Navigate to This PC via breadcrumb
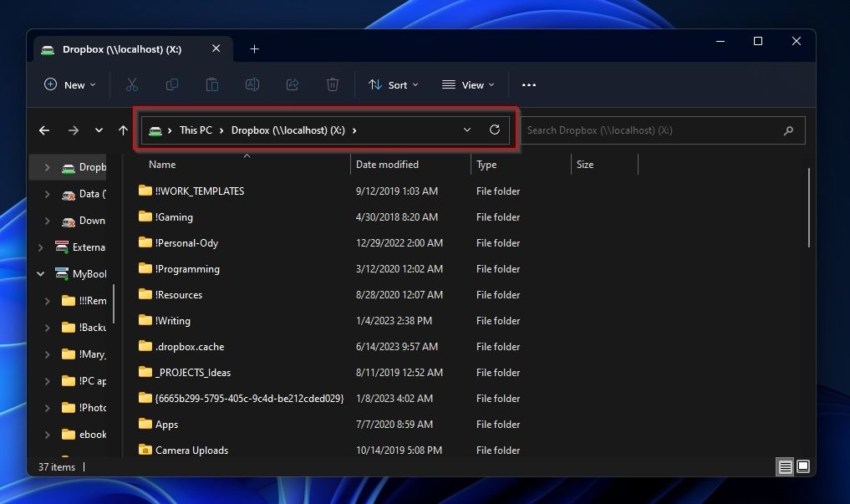 (196, 130)
